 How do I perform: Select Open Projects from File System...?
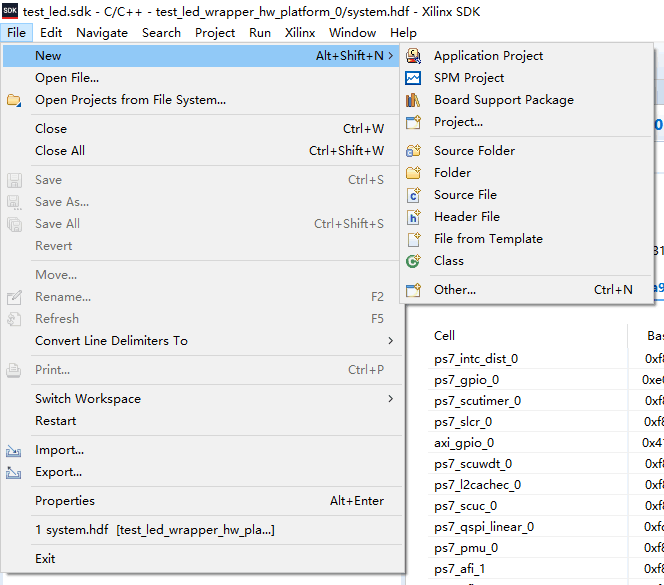202,100
